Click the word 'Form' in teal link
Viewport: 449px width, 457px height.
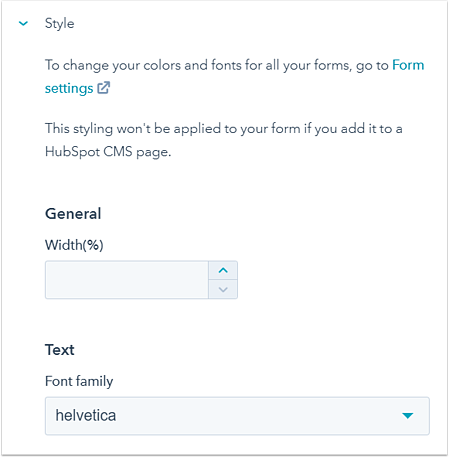point(408,65)
